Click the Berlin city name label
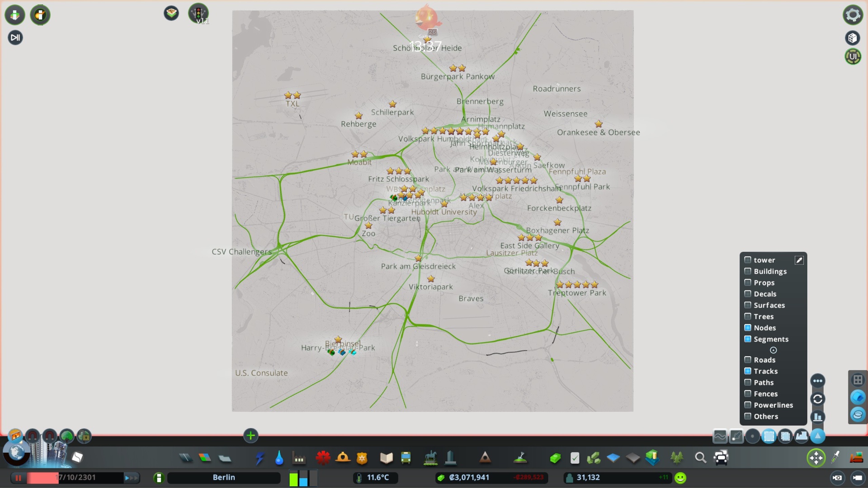The image size is (868, 488). (x=224, y=477)
